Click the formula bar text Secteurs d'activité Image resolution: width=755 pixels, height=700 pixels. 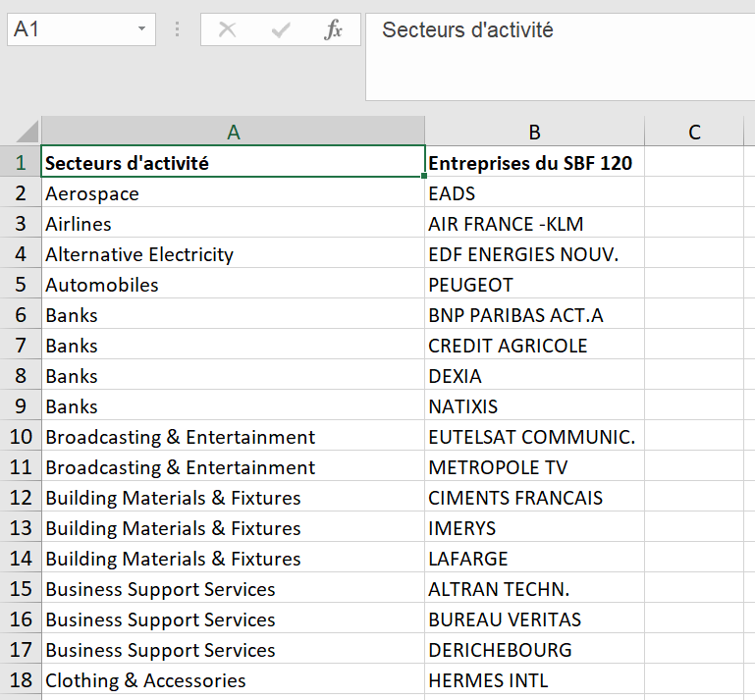click(x=467, y=30)
